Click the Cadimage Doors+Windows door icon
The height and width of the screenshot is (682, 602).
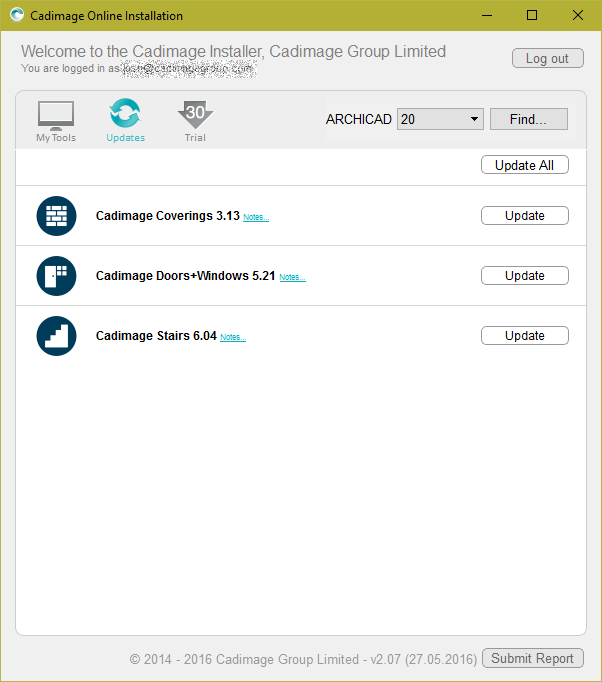(x=56, y=276)
